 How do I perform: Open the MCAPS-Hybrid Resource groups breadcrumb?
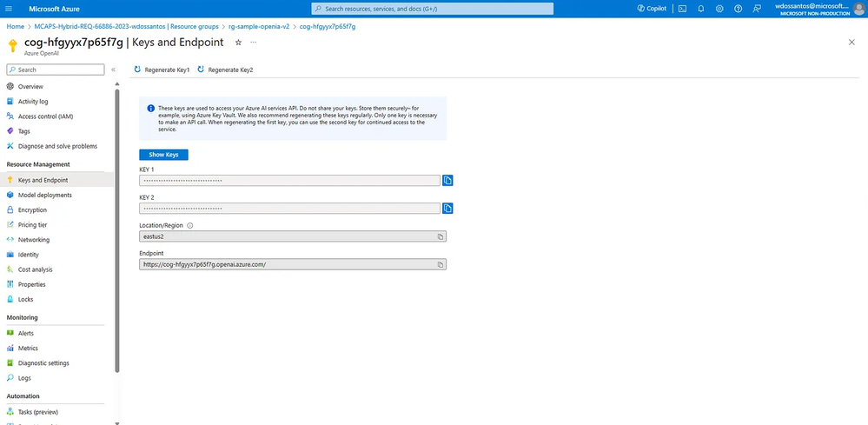(124, 26)
